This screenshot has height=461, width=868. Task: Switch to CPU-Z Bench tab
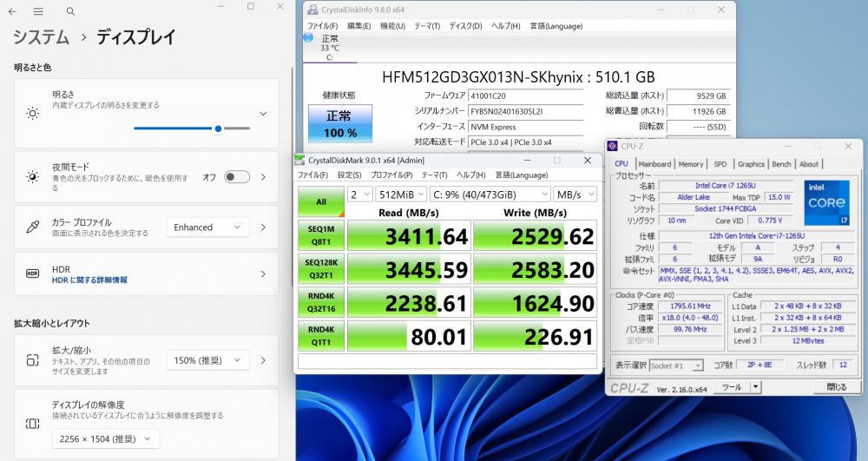(781, 164)
